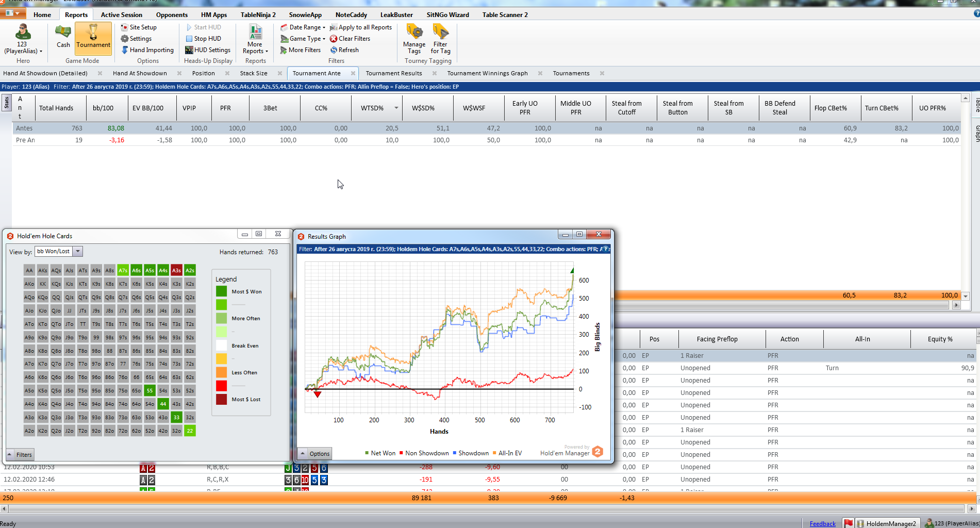Toggle Non Showdown graph legend
The width and height of the screenshot is (980, 528).
pos(424,453)
